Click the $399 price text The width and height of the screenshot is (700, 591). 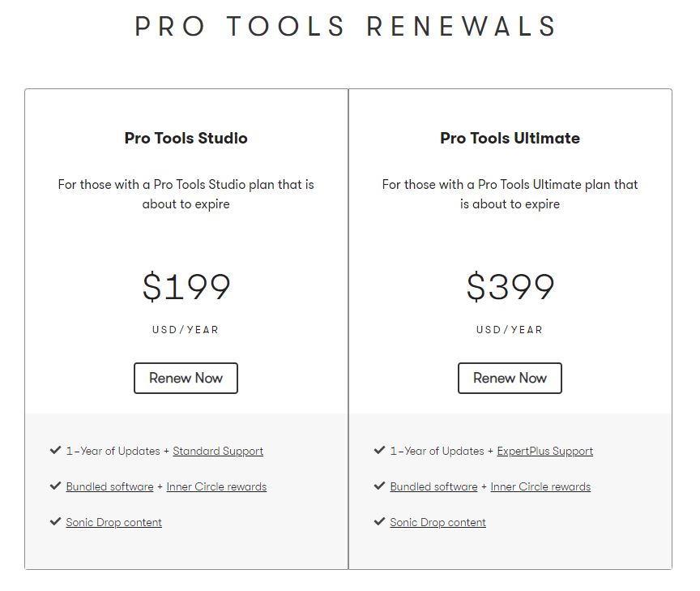click(x=510, y=287)
